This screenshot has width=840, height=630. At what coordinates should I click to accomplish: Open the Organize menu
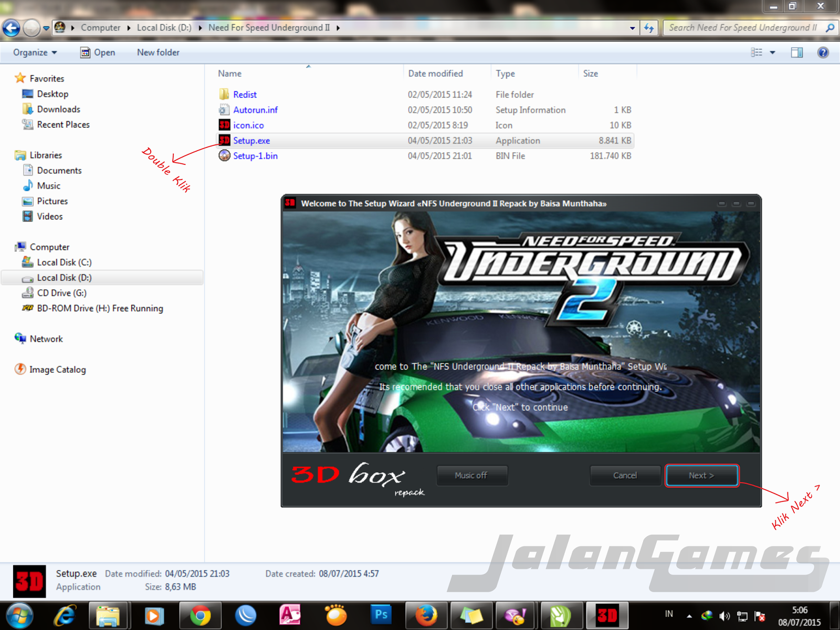click(x=35, y=52)
